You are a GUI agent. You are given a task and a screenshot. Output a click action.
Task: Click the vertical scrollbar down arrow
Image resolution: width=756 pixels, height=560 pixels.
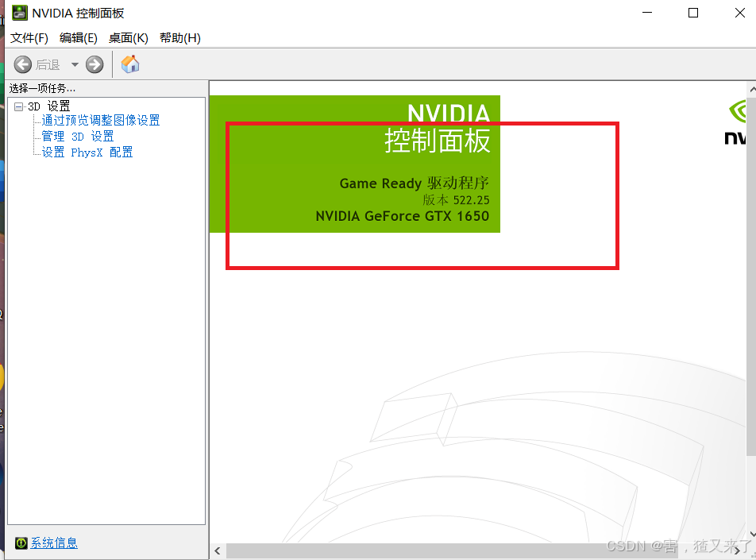click(x=752, y=535)
